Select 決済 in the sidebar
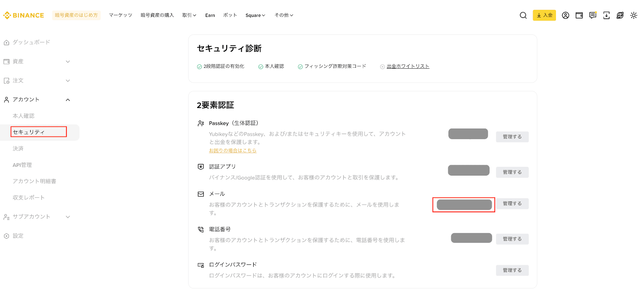 18,149
